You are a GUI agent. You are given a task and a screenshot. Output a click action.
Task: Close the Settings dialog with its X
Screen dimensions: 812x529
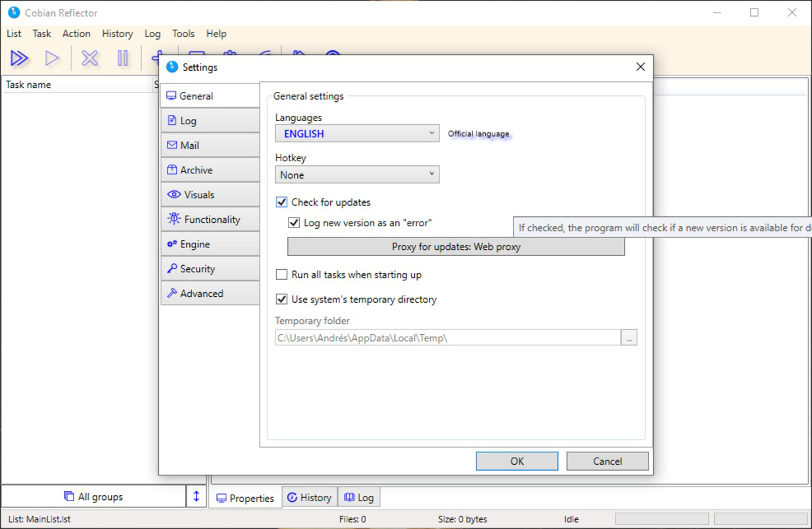[640, 67]
